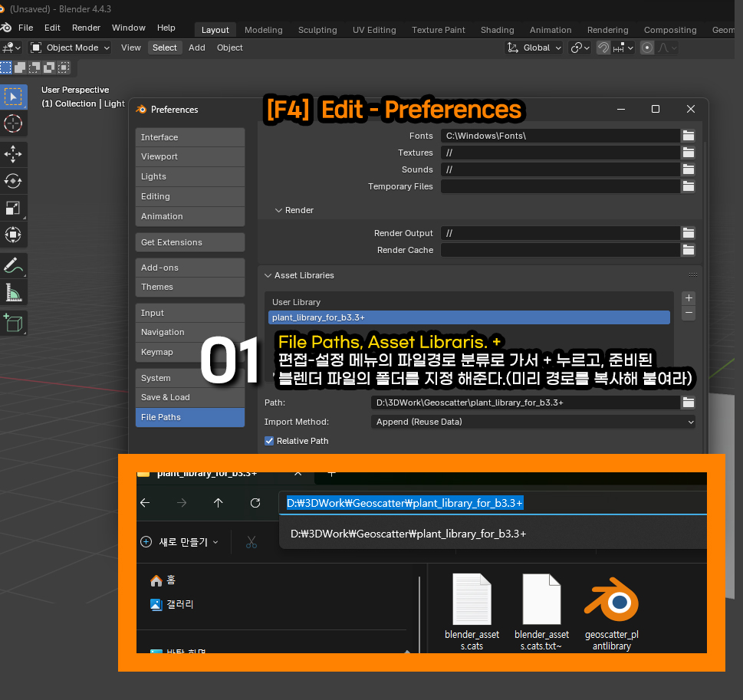Image resolution: width=743 pixels, height=700 pixels.
Task: Open the editor type dropdown
Action: [12, 48]
